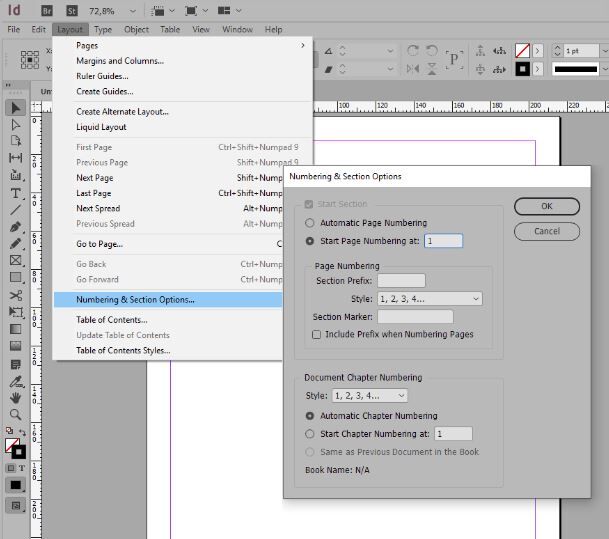Click the stroke color swatch in control bar

pyautogui.click(x=522, y=69)
